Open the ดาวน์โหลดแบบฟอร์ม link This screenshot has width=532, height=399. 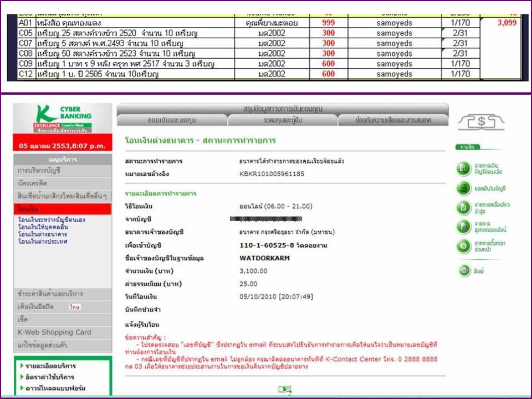point(55,388)
